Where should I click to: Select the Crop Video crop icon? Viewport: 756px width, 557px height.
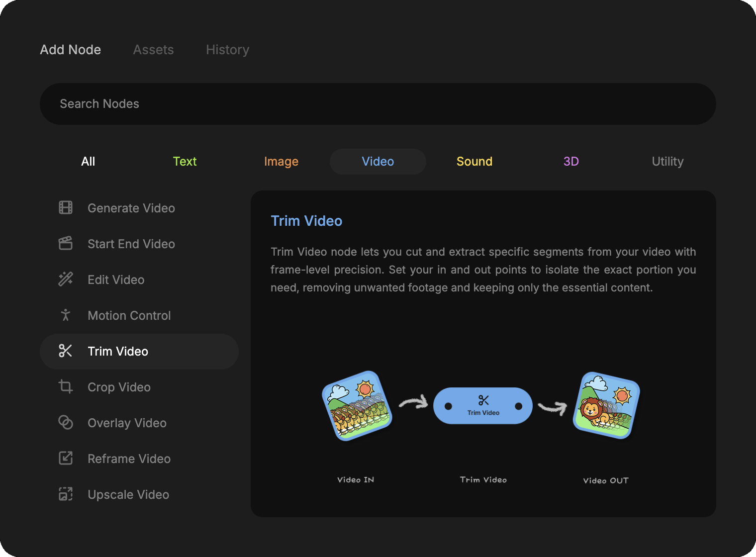(x=66, y=387)
